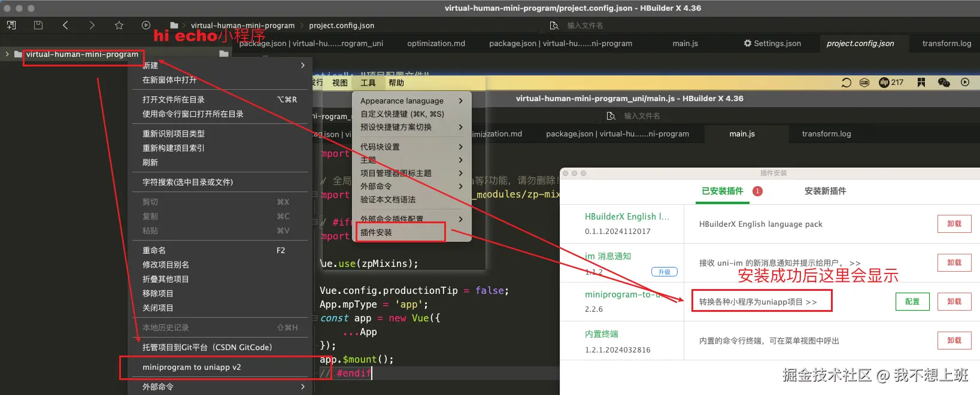Viewport: 980px width, 395px height.
Task: Click the file search icon in the main.js window
Action: 611,116
